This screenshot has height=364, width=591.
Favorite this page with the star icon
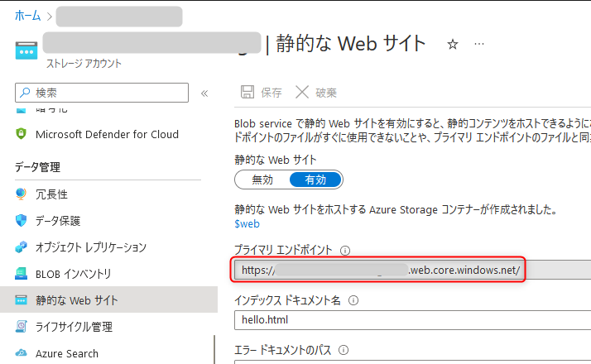pos(453,45)
